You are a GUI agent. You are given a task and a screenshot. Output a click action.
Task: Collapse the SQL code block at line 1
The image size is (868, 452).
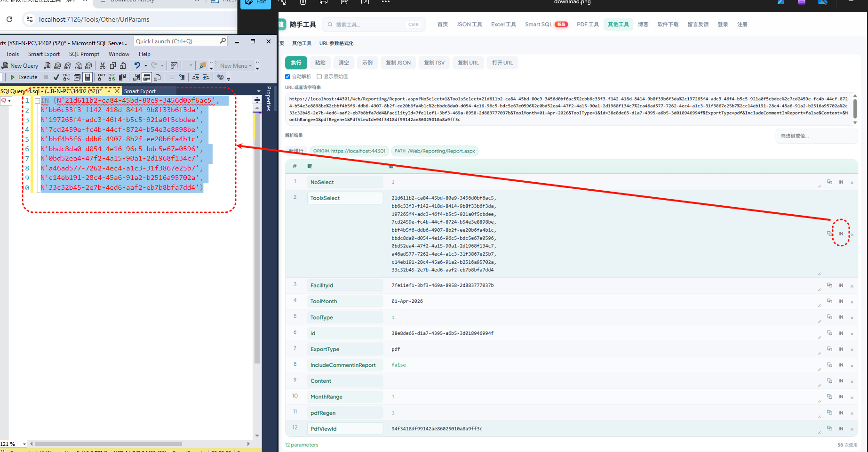37,101
